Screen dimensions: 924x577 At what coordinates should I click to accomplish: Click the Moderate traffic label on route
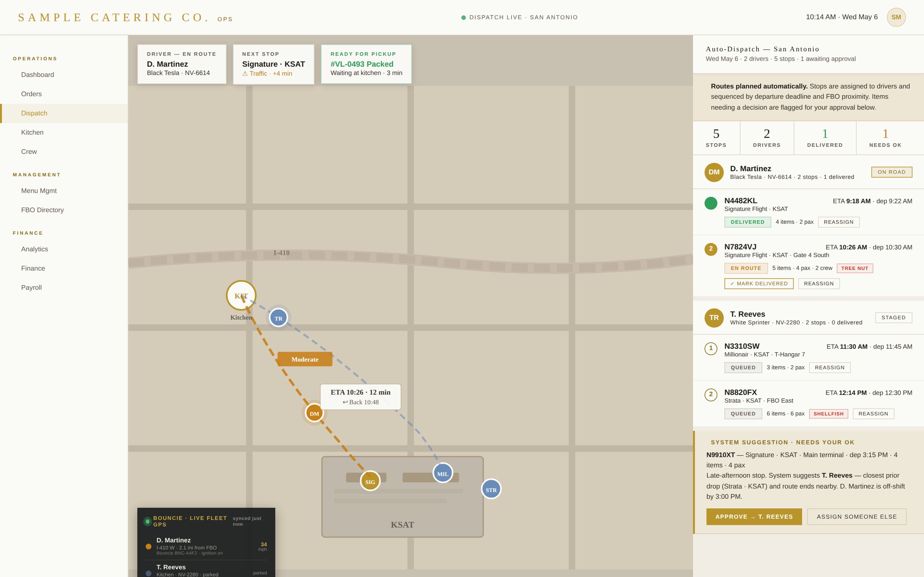point(305,359)
